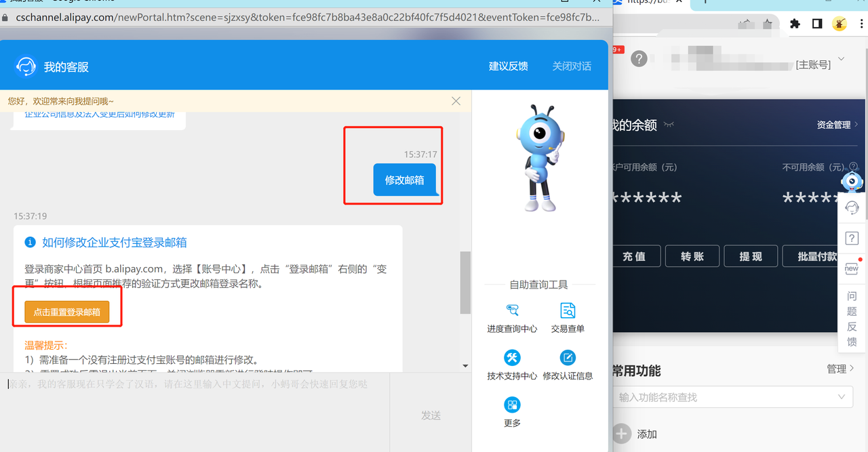Open the Chrome three-dot menu
This screenshot has height=452, width=868.
pyautogui.click(x=860, y=24)
